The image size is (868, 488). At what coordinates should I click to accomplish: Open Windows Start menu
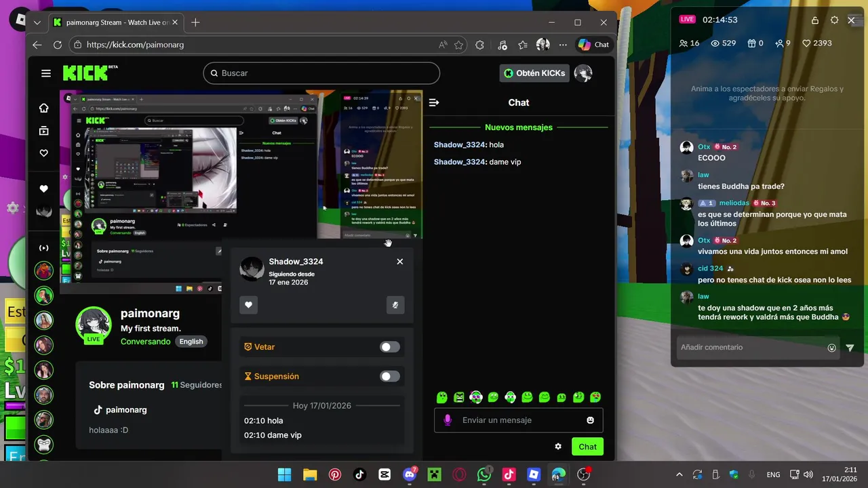[285, 474]
